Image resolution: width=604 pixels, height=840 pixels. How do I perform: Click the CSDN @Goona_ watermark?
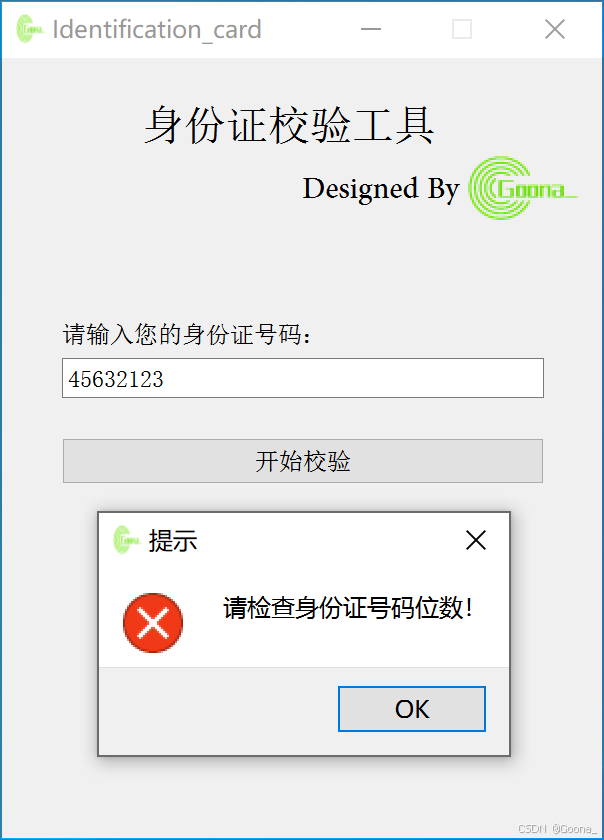pyautogui.click(x=557, y=829)
